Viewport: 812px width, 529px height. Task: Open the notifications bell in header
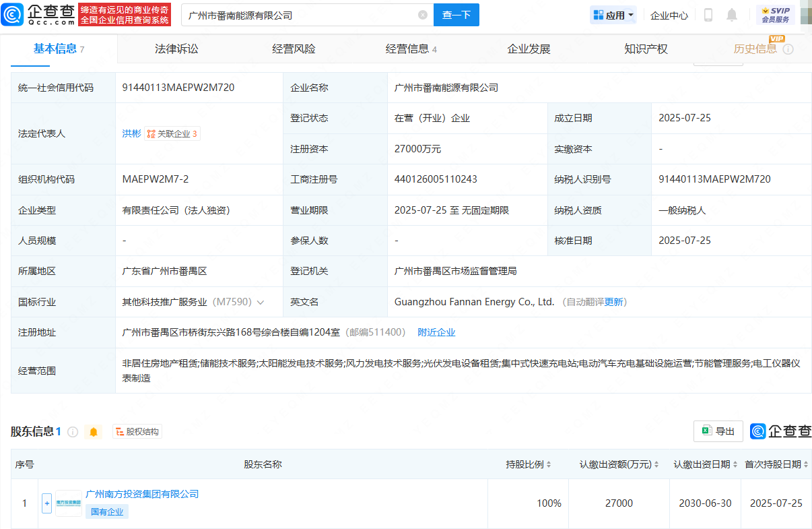[732, 15]
